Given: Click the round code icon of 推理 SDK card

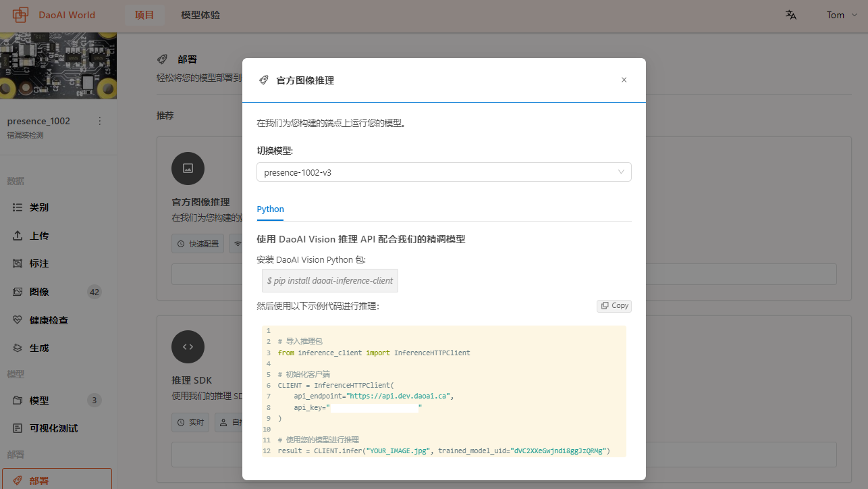Looking at the screenshot, I should pyautogui.click(x=188, y=346).
